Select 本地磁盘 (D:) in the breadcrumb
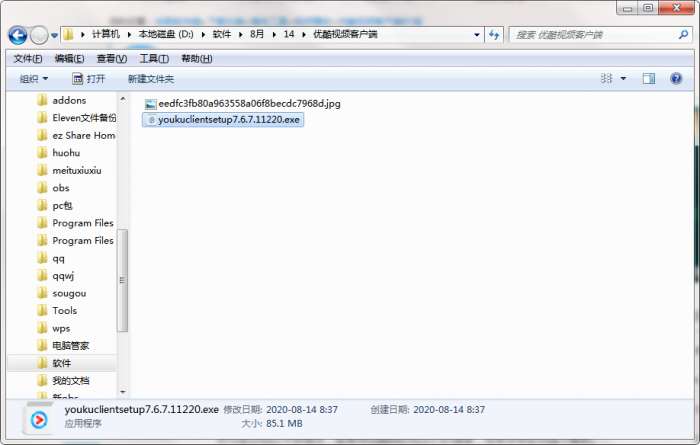This screenshot has width=700, height=445. pyautogui.click(x=166, y=34)
